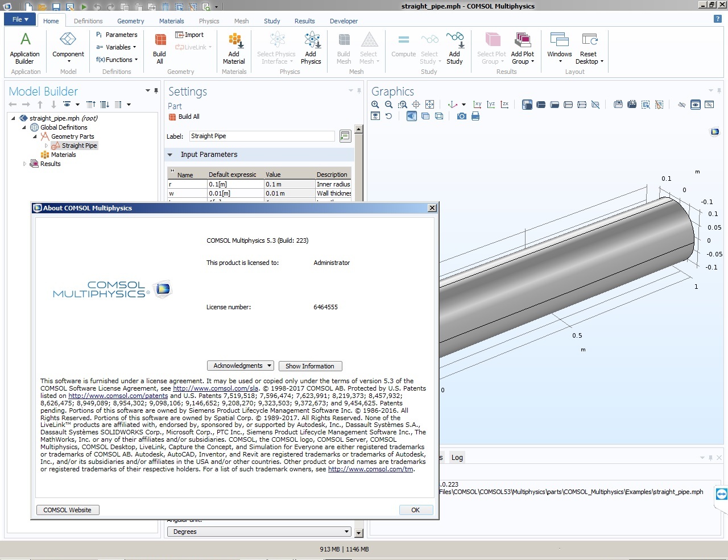Viewport: 728px width, 560px height.
Task: Click camera Image Snapshot icon
Action: click(461, 116)
